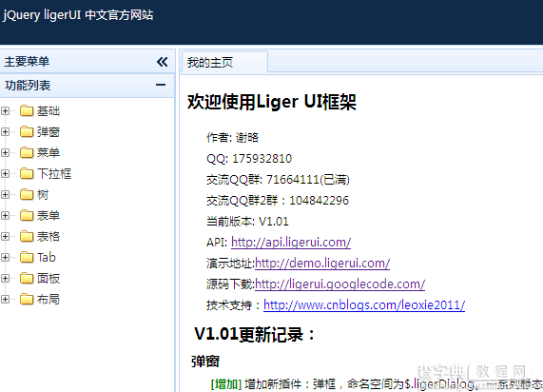
Task: Click the folder icon next to 基础
Action: [x=27, y=111]
